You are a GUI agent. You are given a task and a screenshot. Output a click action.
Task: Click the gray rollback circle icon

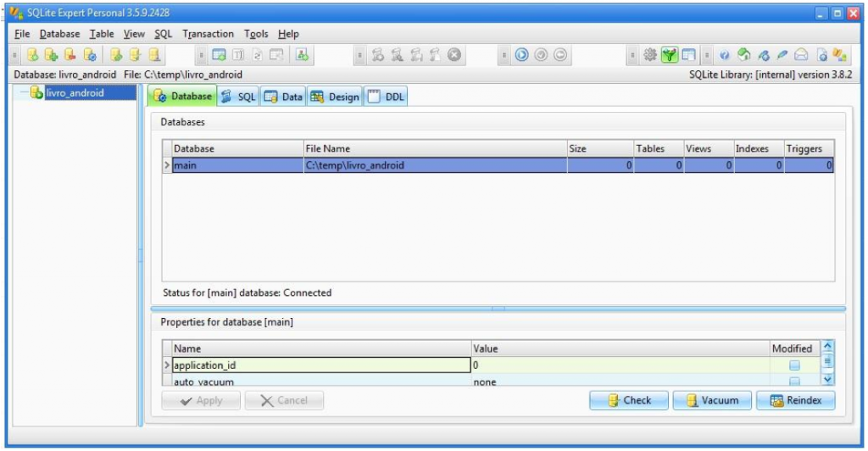pos(560,55)
